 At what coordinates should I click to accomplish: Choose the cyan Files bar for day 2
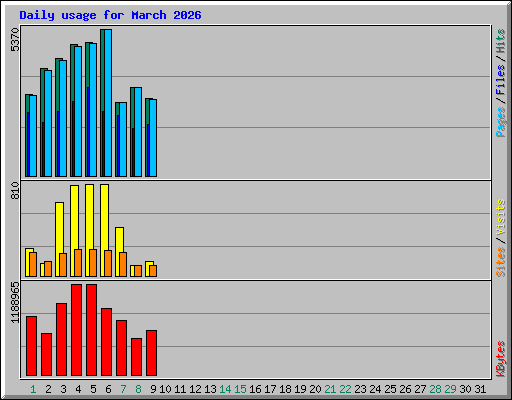coord(48,123)
